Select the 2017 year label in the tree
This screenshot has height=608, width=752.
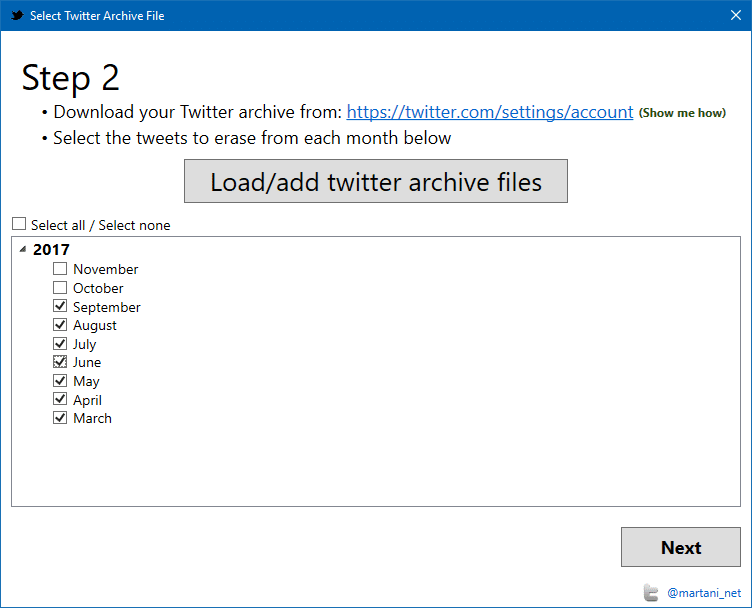click(51, 249)
